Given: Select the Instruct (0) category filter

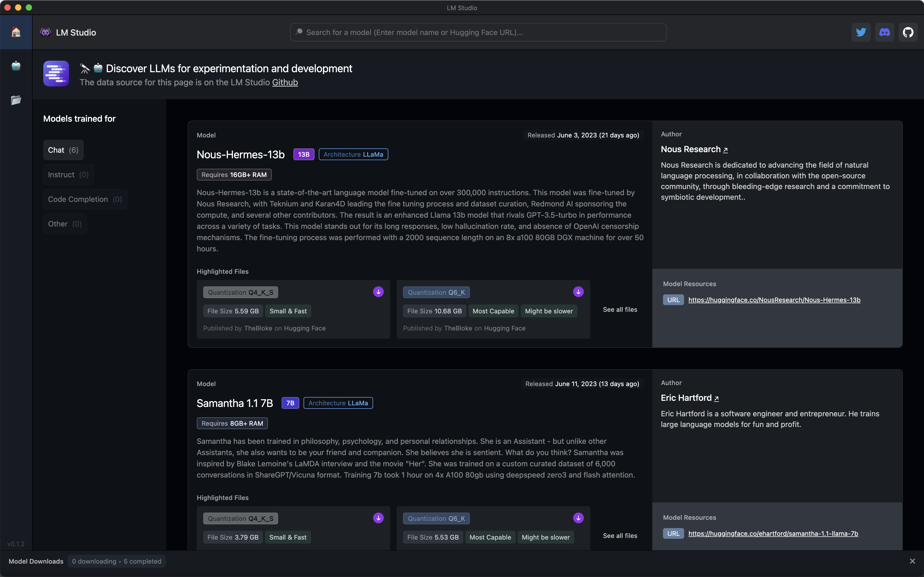Looking at the screenshot, I should (x=68, y=175).
